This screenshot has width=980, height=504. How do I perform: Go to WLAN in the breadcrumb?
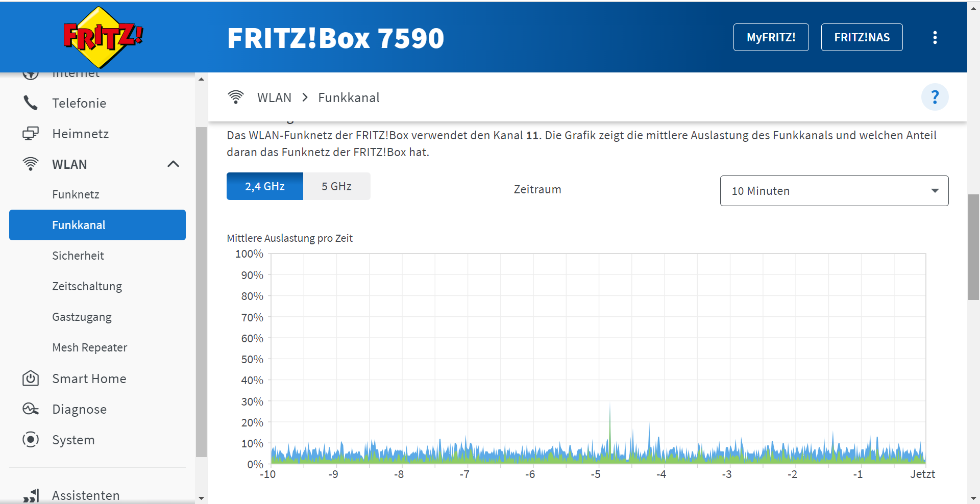(x=274, y=97)
